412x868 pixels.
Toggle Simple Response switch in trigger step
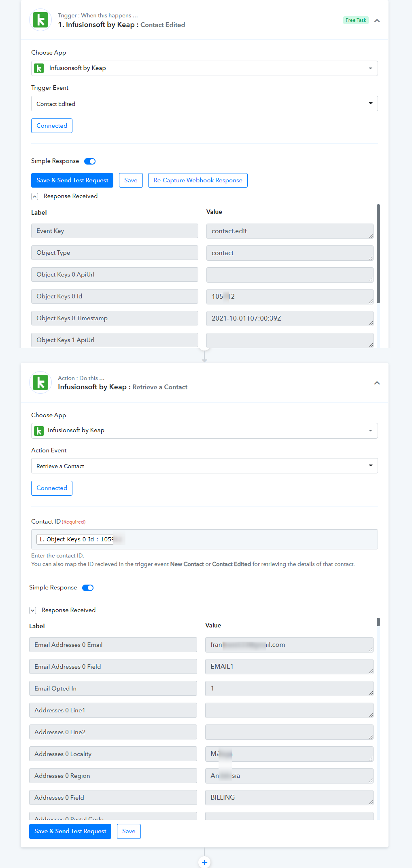90,161
